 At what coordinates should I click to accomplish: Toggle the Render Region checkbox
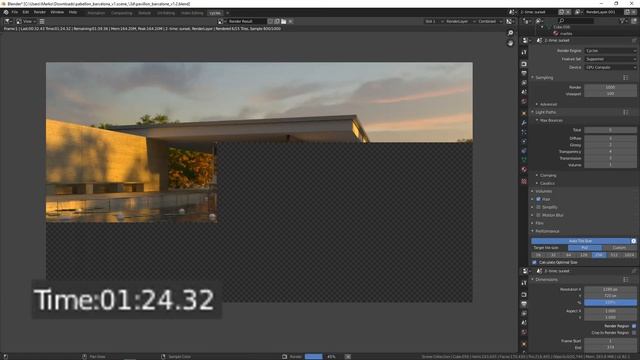[x=633, y=326]
